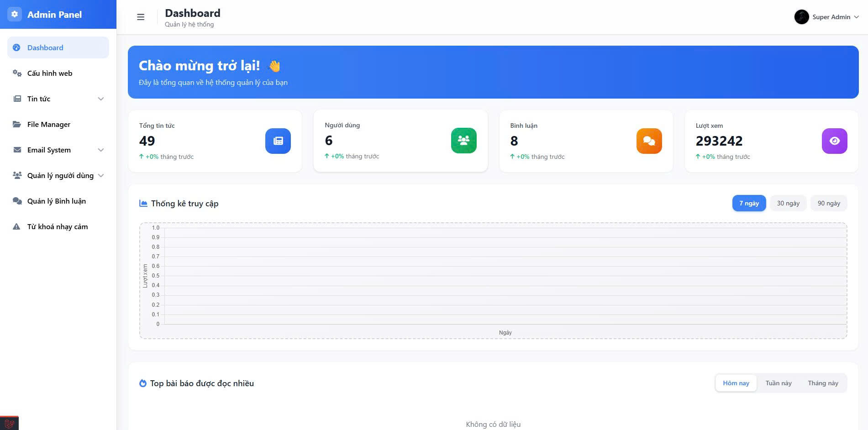
Task: Switch to the Tháng này tab
Action: 823,383
